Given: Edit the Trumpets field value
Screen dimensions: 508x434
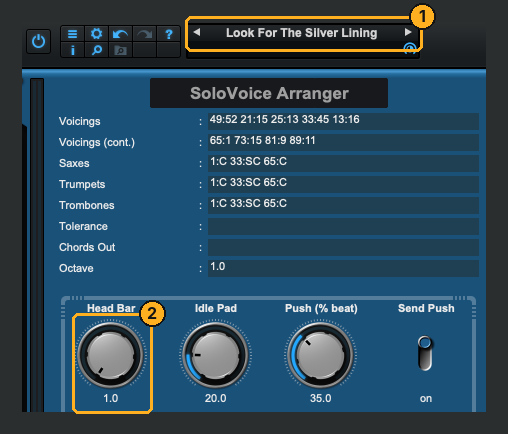Looking at the screenshot, I should pos(343,184).
